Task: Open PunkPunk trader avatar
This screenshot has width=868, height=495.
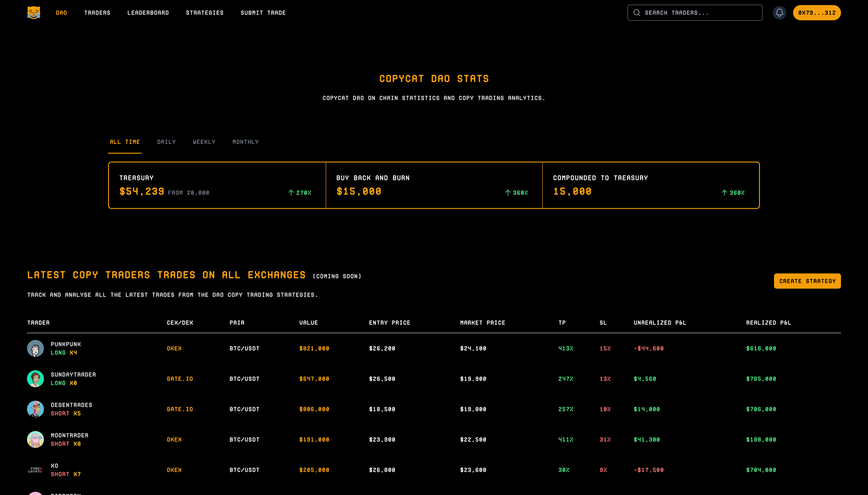Action: [x=35, y=348]
